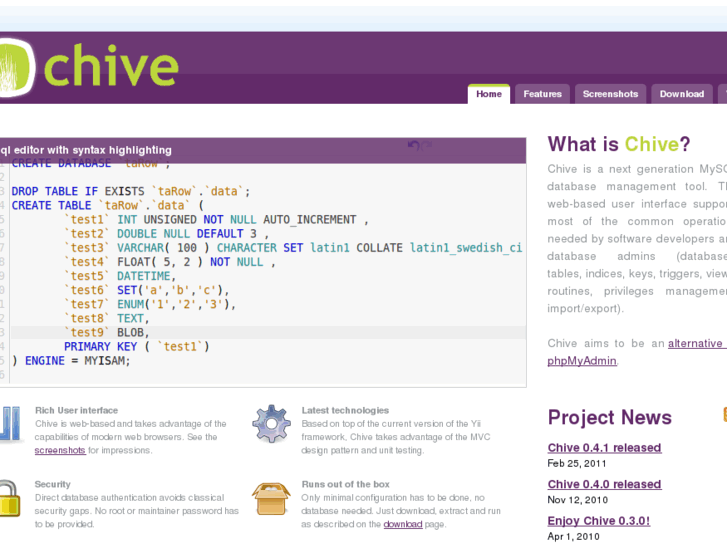Click the Rich User interface heading
Screen dimensions: 727x545
point(77,410)
